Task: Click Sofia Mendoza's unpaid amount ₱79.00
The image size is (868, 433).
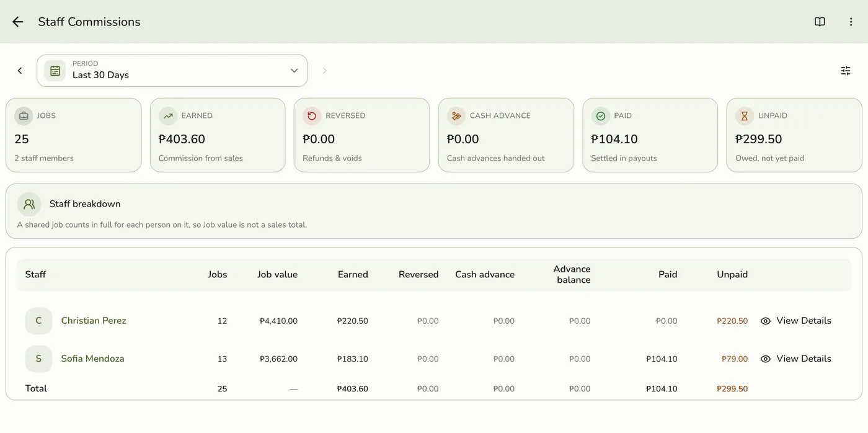Action: pos(735,359)
